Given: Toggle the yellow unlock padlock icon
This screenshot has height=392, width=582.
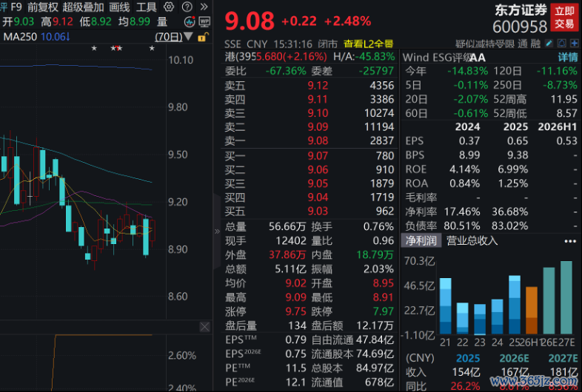Looking at the screenshot, I should click(x=203, y=37).
